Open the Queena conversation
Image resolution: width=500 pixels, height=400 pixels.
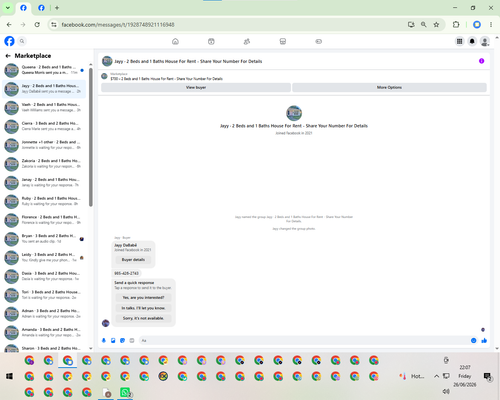click(44, 70)
